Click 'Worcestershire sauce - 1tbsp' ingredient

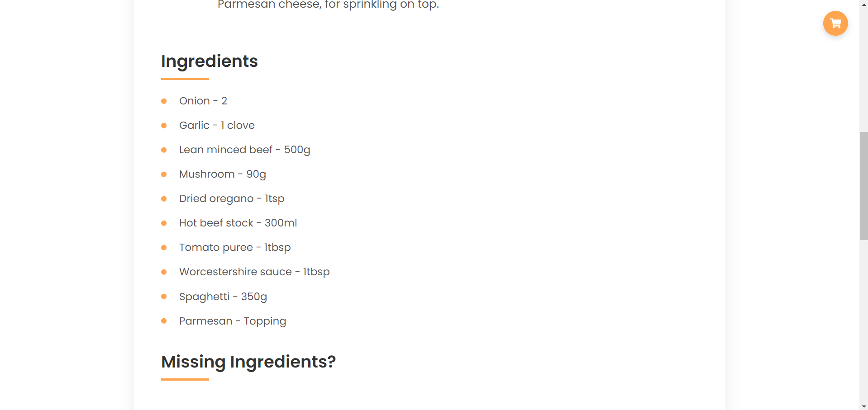(254, 272)
